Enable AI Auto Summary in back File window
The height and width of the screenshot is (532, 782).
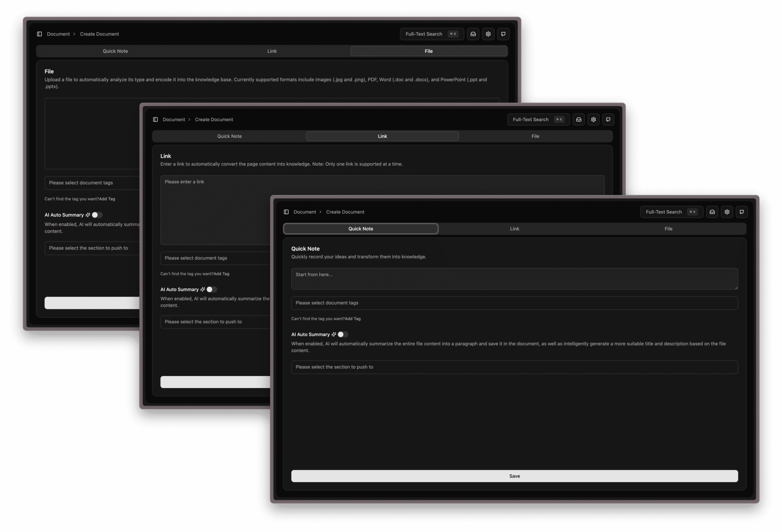pos(97,215)
